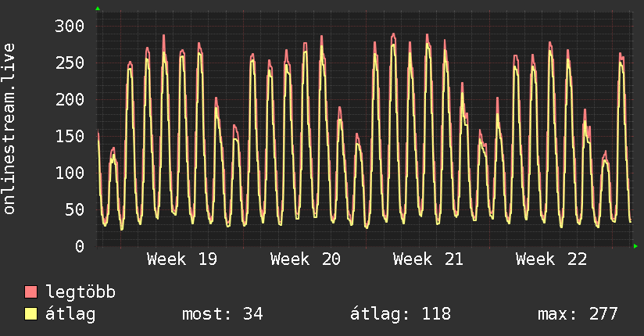644x336 pixels.
Task: Click the yellow átlag legend swatch
Action: click(30, 314)
